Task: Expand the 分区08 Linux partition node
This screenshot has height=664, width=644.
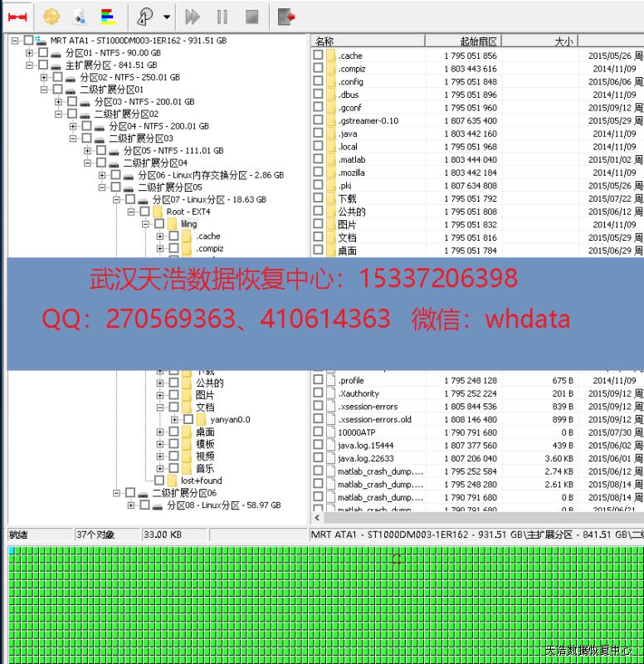Action: coord(132,505)
